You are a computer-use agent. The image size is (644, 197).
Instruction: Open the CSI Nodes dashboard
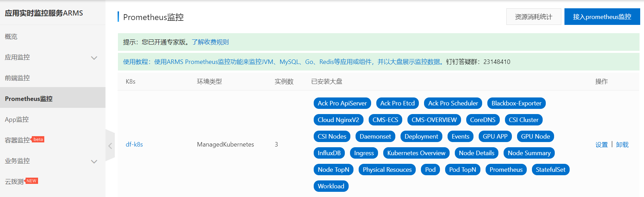tap(332, 137)
